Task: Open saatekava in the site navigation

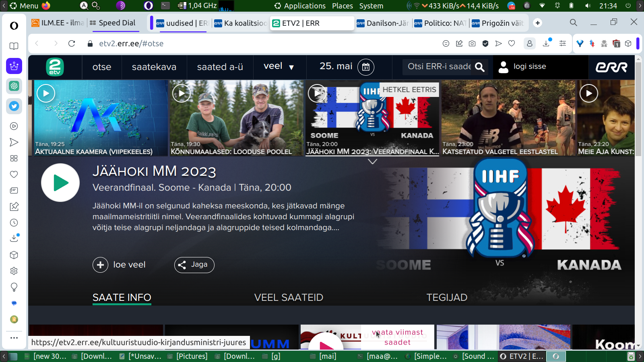Action: 154,67
